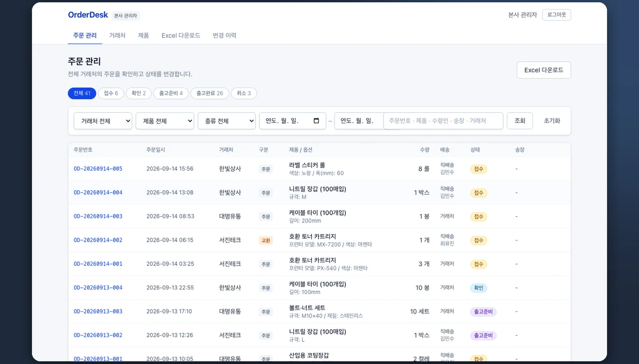
Task: Filter by the 출고완료 26 status chip
Action: tap(210, 93)
